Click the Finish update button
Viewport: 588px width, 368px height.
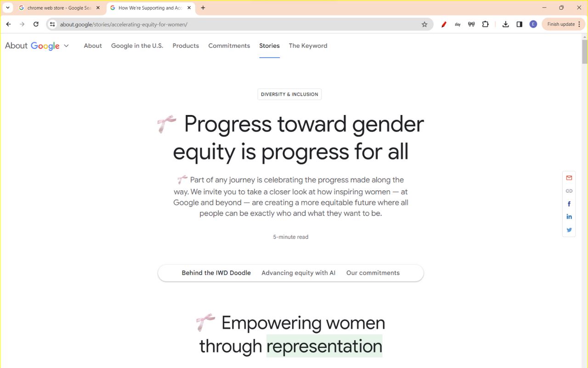[x=560, y=24]
